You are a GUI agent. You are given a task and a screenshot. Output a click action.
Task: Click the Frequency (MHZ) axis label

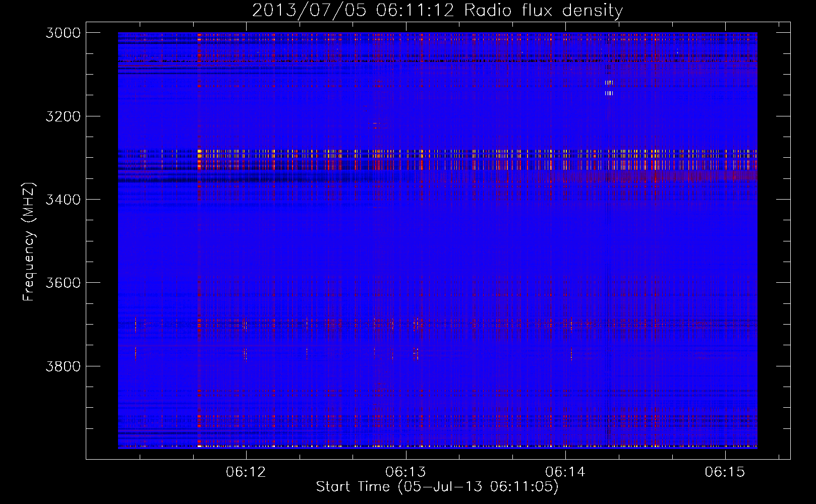click(x=29, y=242)
